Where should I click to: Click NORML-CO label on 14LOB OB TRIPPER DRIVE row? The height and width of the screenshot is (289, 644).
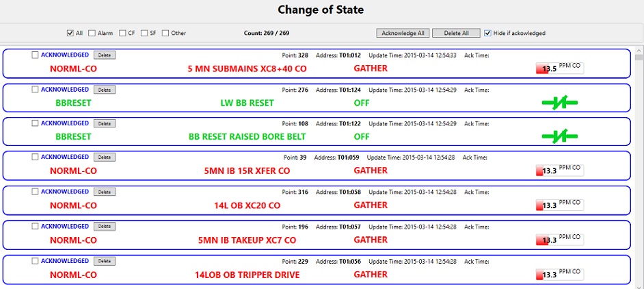point(74,275)
